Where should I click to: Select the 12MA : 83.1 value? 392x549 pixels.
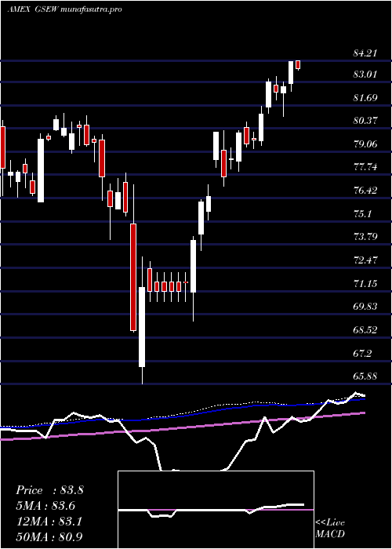point(49,522)
